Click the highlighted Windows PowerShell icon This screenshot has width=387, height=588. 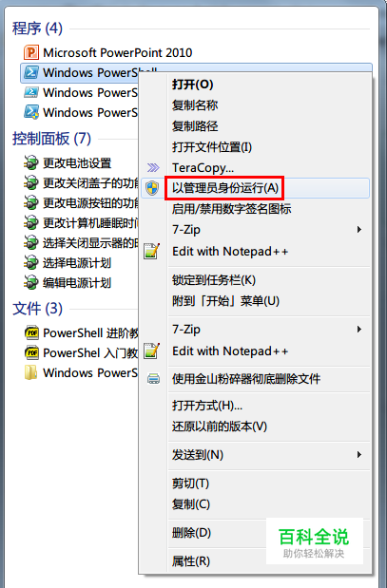tap(31, 72)
